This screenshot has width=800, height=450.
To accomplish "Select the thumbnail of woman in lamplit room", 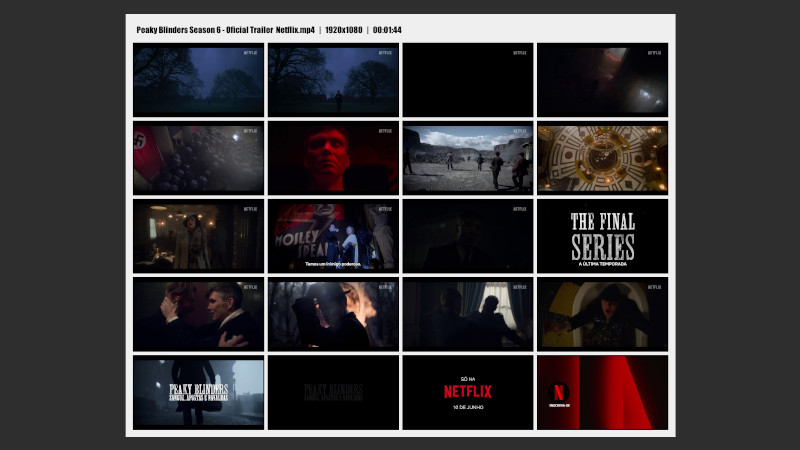I will coord(198,236).
